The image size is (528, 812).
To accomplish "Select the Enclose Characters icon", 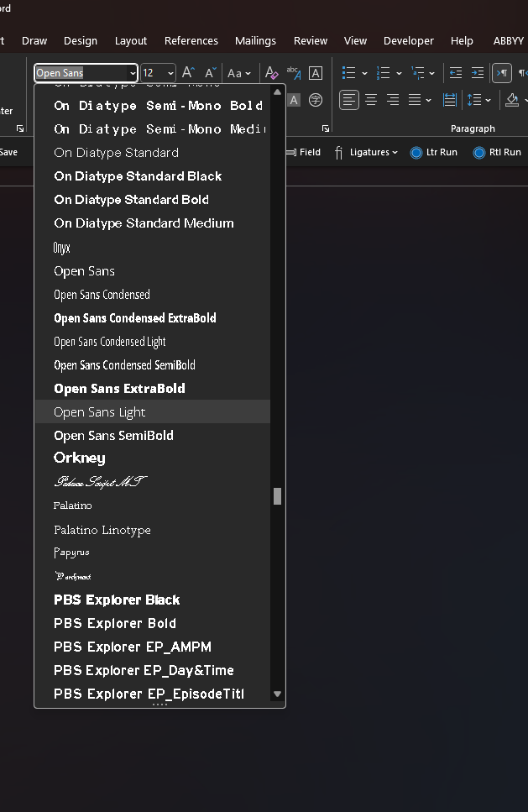I will click(x=315, y=100).
